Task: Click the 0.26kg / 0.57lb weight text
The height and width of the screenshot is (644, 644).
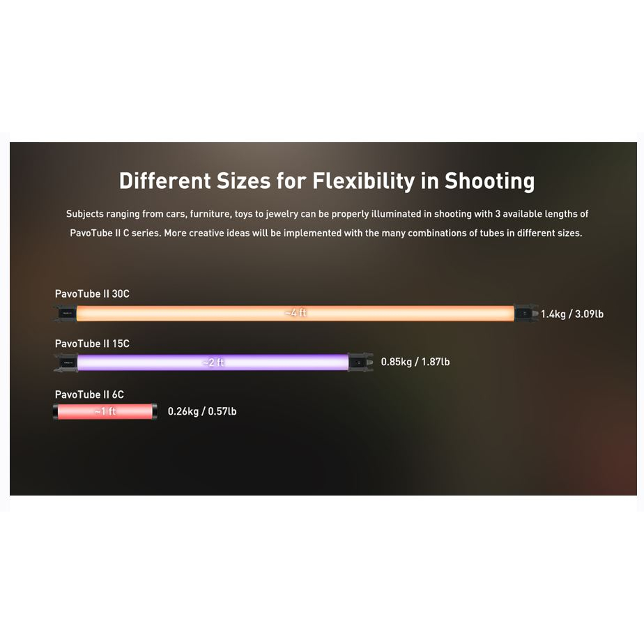Action: pos(202,411)
